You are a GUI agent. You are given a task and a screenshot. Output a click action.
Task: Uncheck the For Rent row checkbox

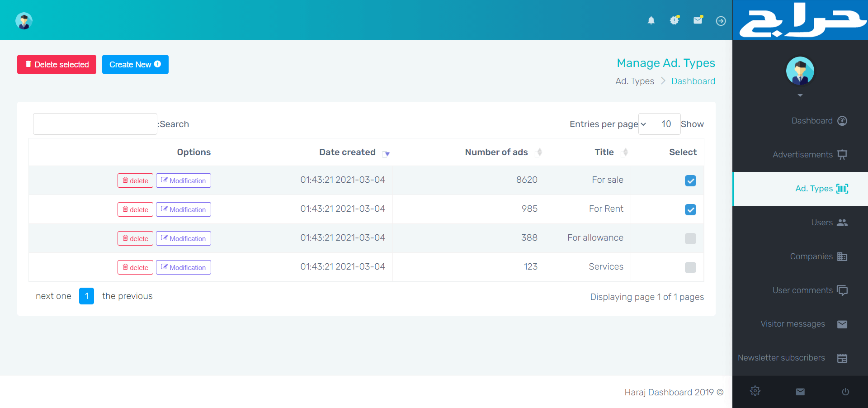[690, 209]
